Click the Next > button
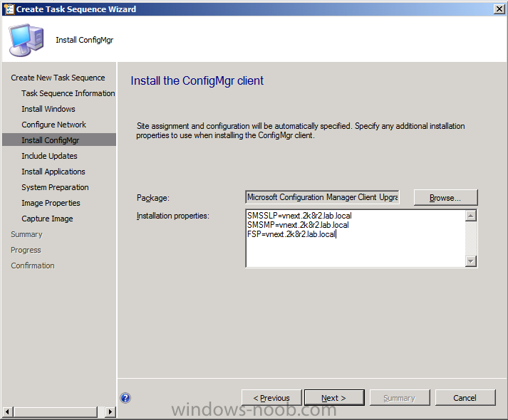The image size is (508, 420). pyautogui.click(x=334, y=398)
